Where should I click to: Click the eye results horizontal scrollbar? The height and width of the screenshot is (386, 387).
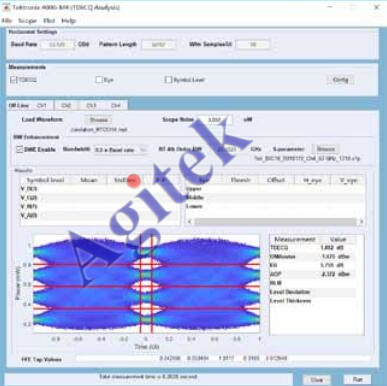tap(275, 221)
